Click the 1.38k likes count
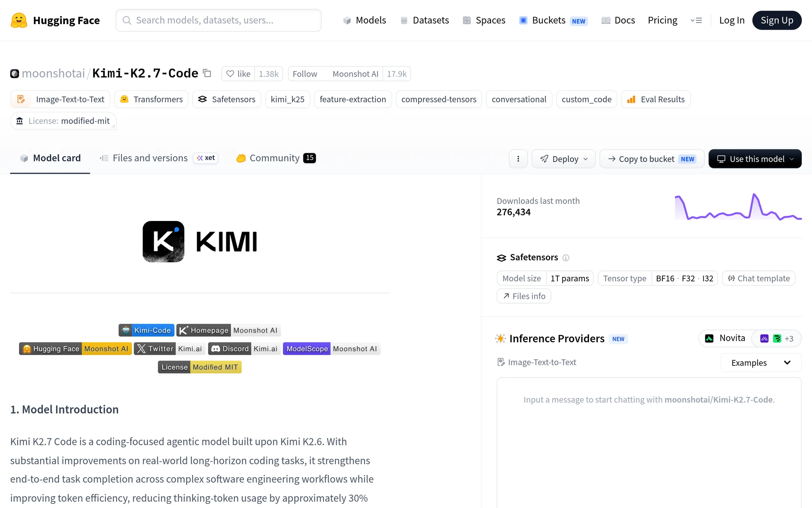 [x=269, y=74]
